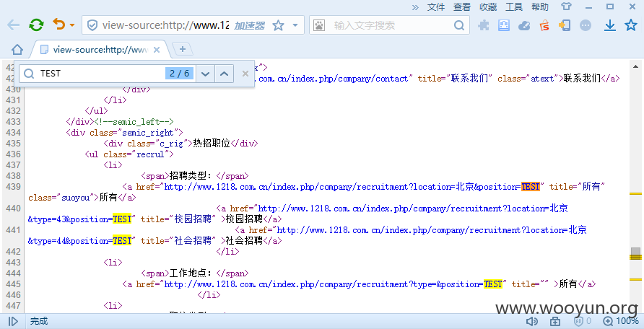Open line 445 recruitment link URL

(333, 284)
